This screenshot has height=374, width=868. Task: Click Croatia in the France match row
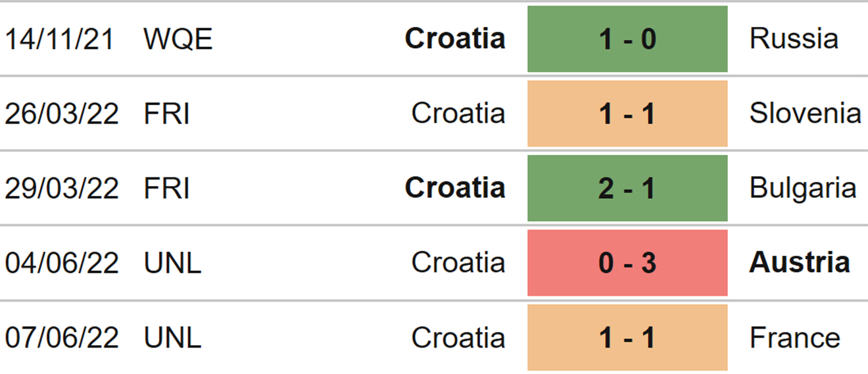[x=458, y=338]
